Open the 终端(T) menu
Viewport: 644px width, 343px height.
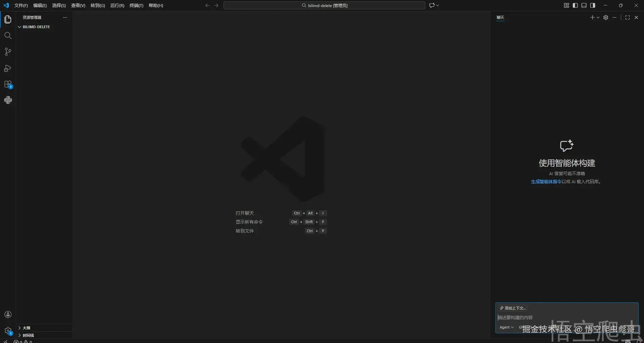click(137, 6)
